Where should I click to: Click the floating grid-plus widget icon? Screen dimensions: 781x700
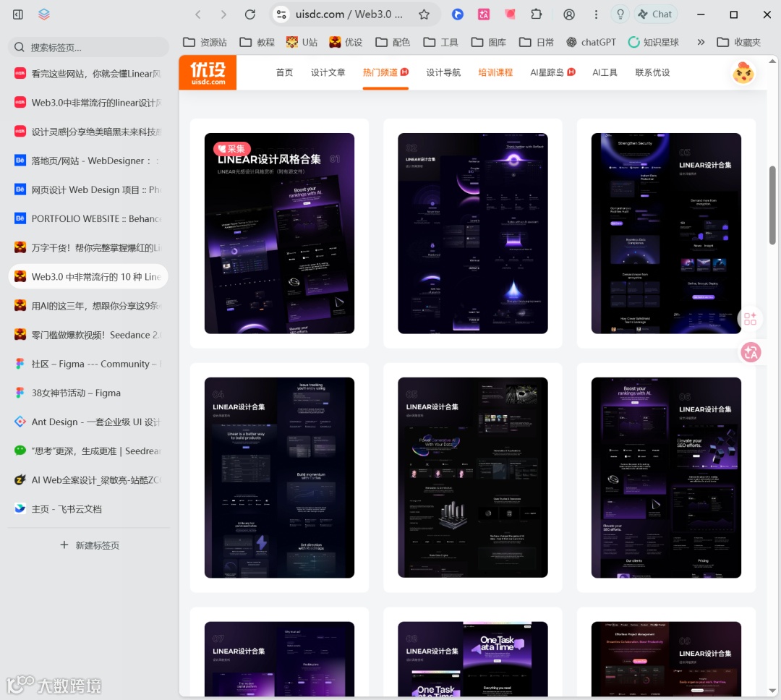point(750,319)
